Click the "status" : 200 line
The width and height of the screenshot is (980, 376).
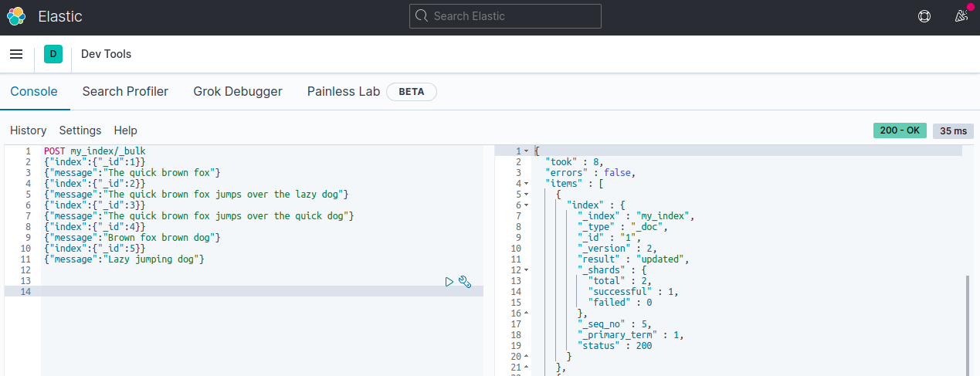[x=616, y=346]
